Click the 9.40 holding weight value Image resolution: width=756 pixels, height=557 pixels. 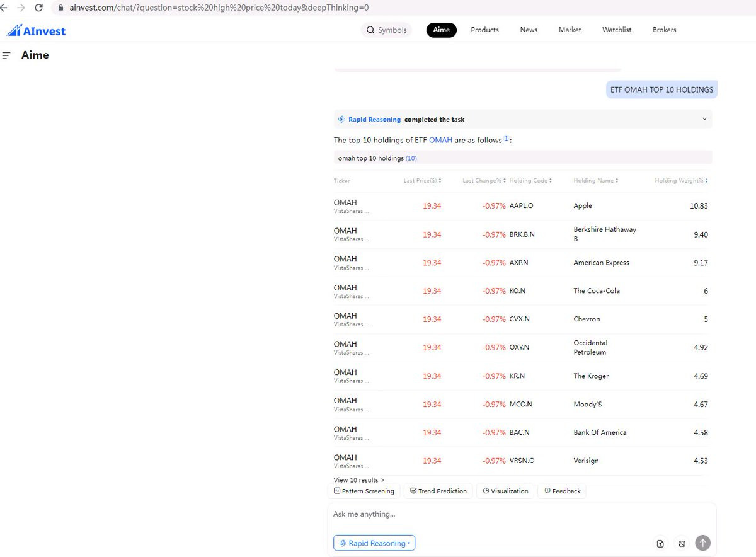click(x=701, y=234)
